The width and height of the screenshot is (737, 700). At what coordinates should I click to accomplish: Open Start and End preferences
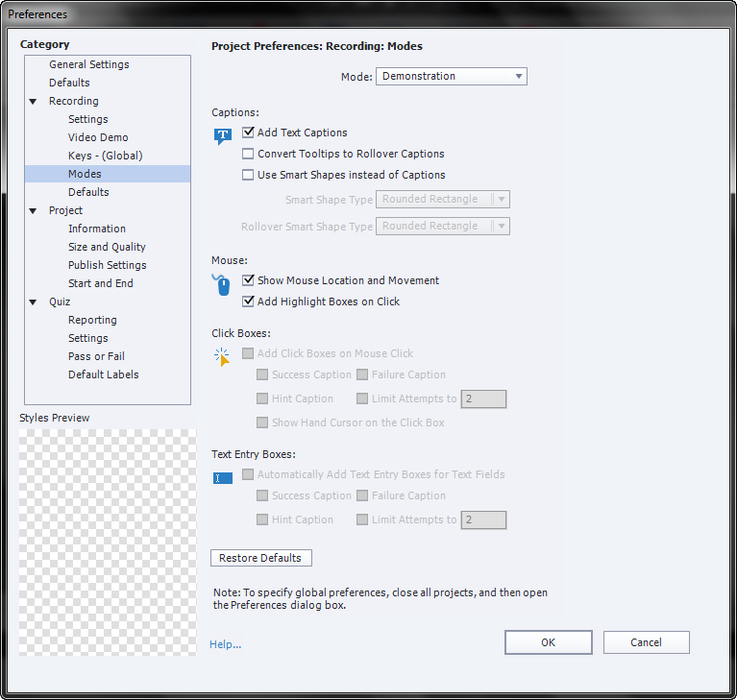tap(101, 283)
